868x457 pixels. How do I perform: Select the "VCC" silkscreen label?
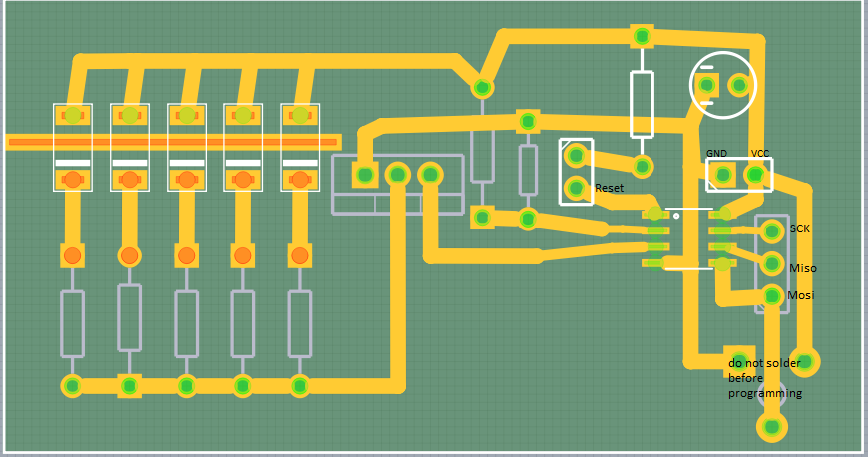click(x=760, y=154)
